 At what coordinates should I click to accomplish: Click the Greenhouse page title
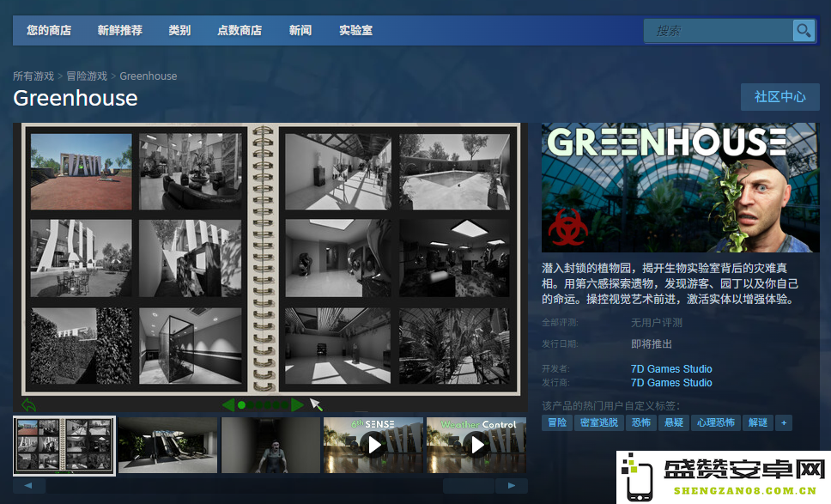pyautogui.click(x=76, y=98)
